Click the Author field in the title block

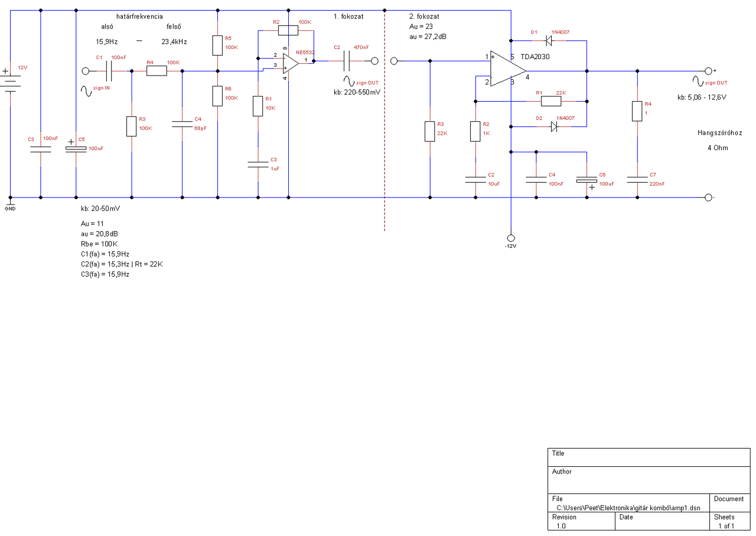(649, 480)
